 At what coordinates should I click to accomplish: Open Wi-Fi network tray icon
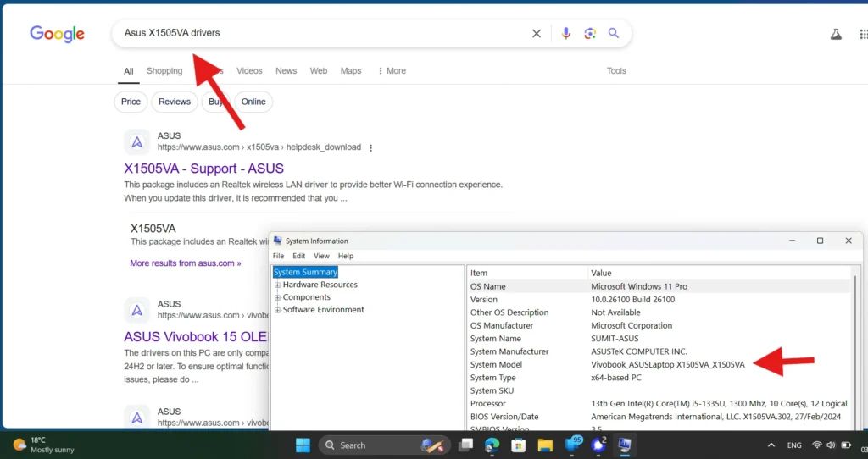coord(816,445)
